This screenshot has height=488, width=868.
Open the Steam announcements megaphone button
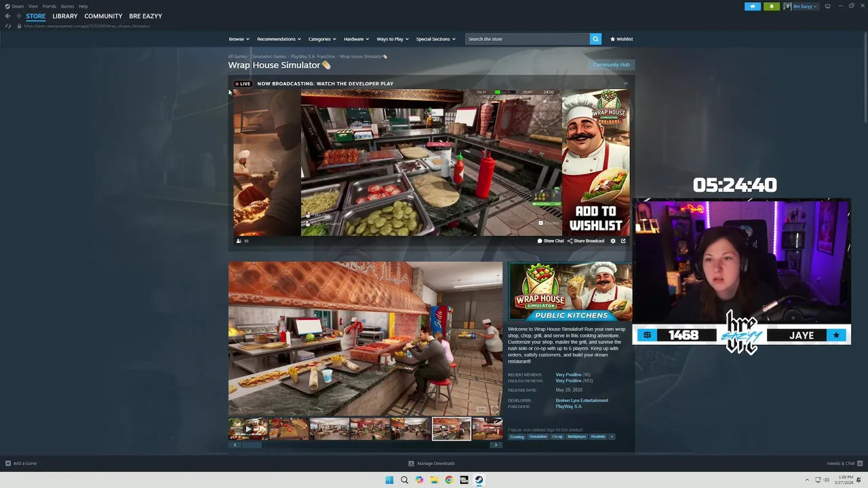pyautogui.click(x=753, y=6)
